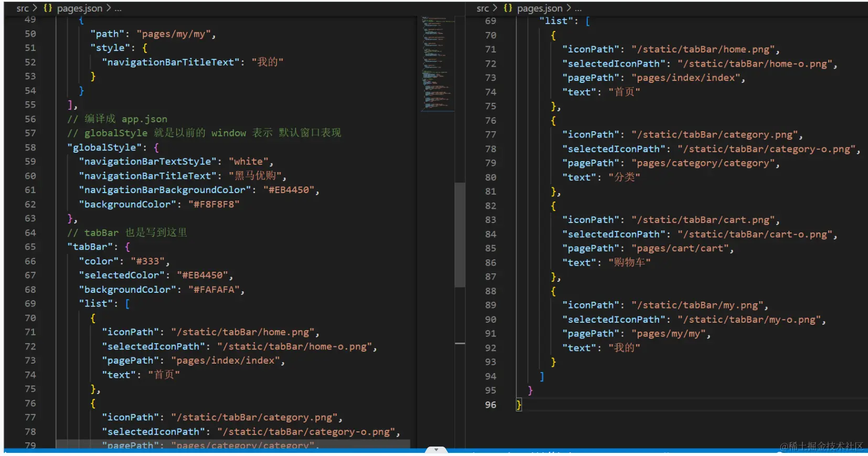Screen dimensions: 868x456
Task: Open the src breadcrumb in the right editor
Action: tap(483, 8)
